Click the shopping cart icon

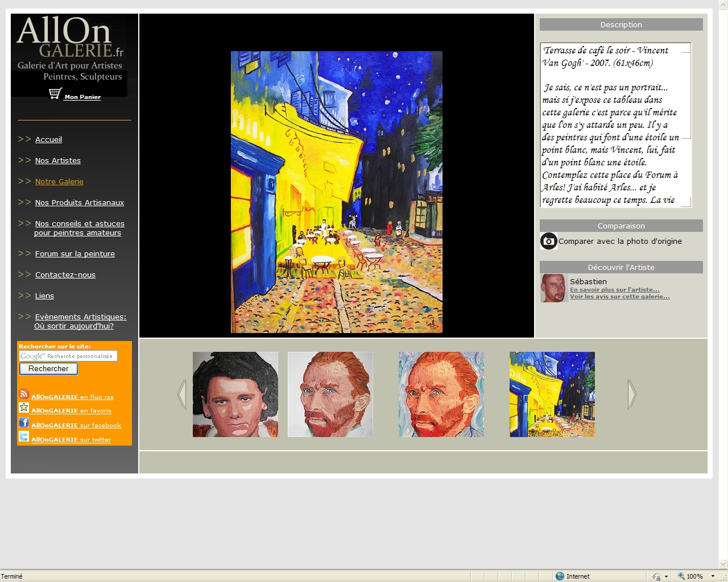click(x=55, y=94)
